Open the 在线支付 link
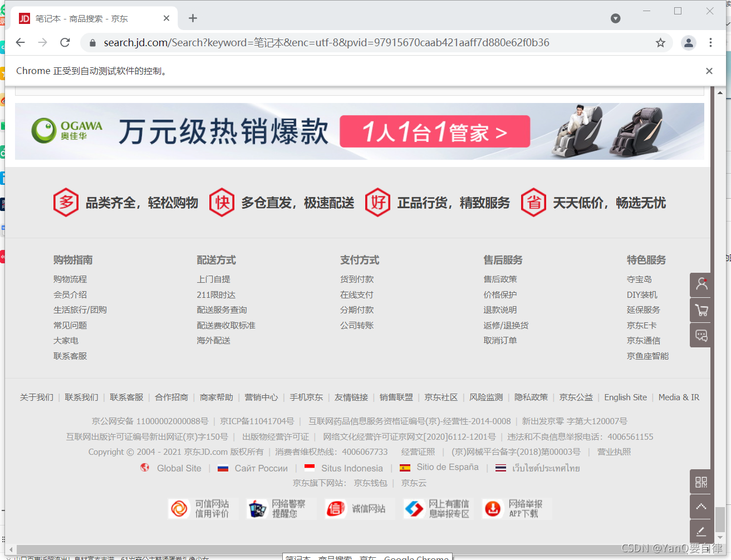731x560 pixels. coord(357,295)
